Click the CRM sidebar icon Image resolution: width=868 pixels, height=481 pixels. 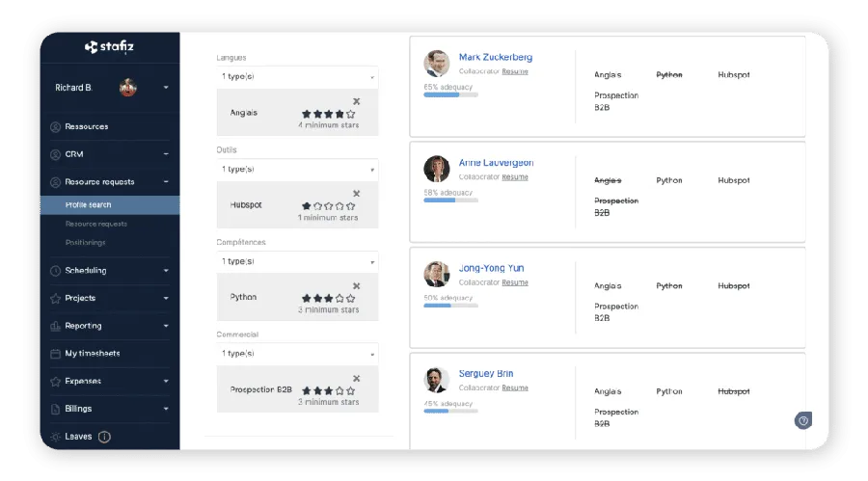[55, 154]
